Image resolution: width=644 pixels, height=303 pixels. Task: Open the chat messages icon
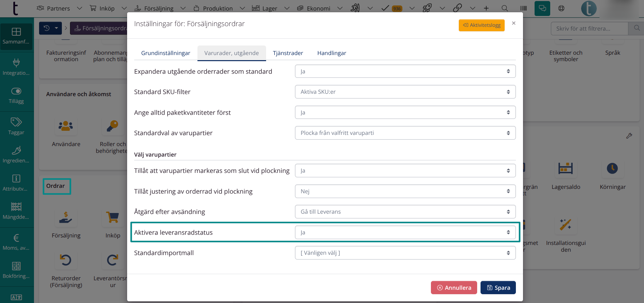coord(542,8)
